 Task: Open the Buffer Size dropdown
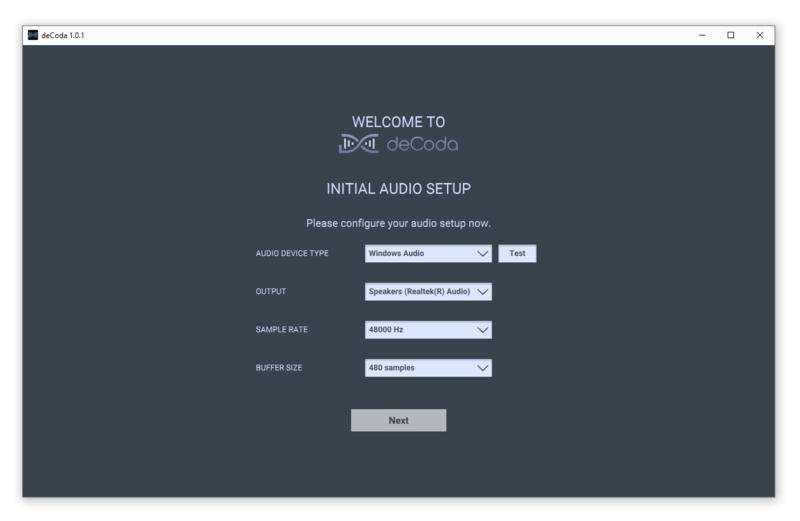(x=428, y=368)
